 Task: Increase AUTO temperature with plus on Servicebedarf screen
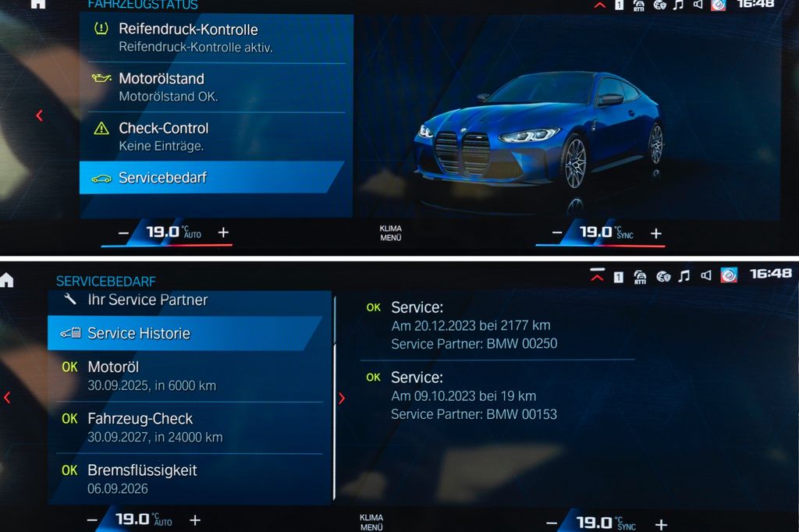click(195, 520)
